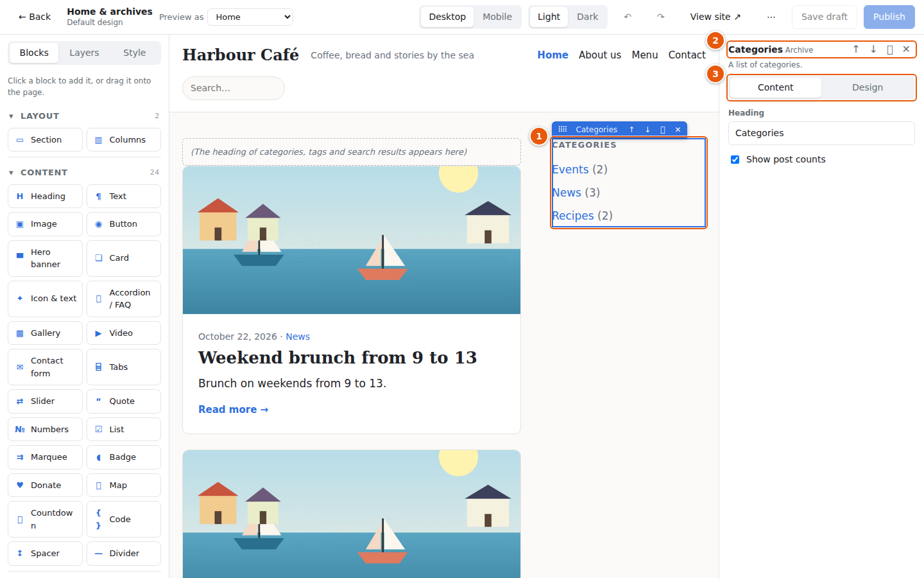924x578 pixels.
Task: Click the redo arrow icon
Action: tap(661, 17)
